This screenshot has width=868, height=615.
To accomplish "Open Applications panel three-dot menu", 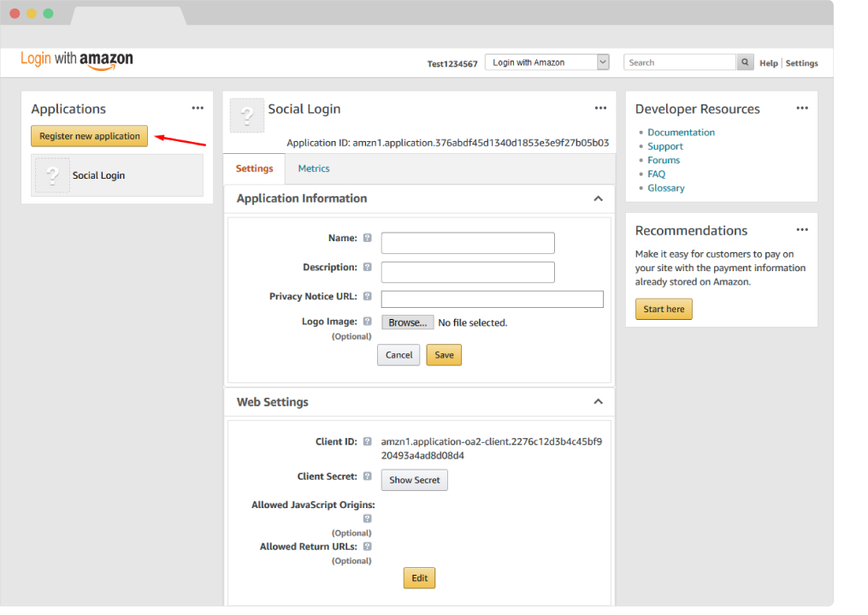I will (198, 109).
